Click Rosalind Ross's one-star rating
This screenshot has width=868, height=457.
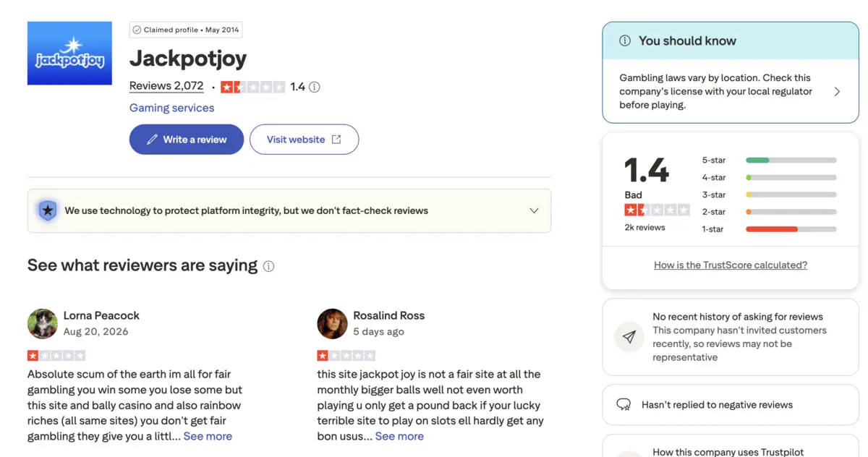pyautogui.click(x=346, y=356)
